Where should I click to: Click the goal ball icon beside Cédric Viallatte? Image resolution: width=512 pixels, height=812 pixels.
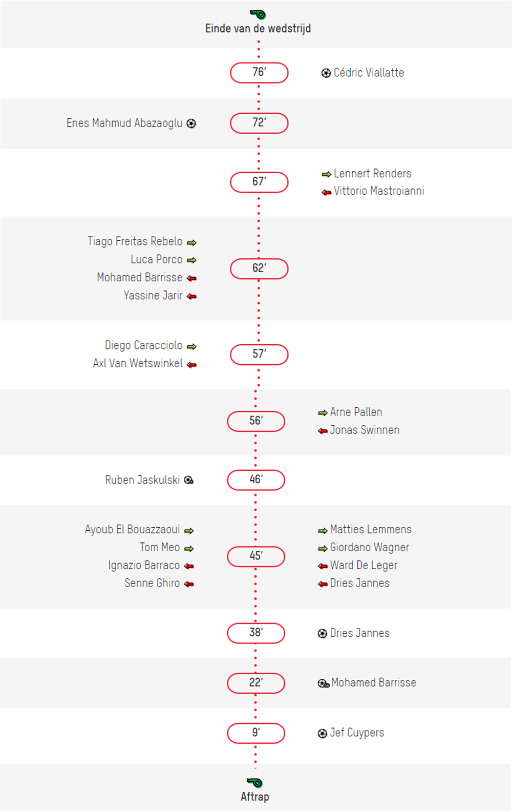(326, 73)
